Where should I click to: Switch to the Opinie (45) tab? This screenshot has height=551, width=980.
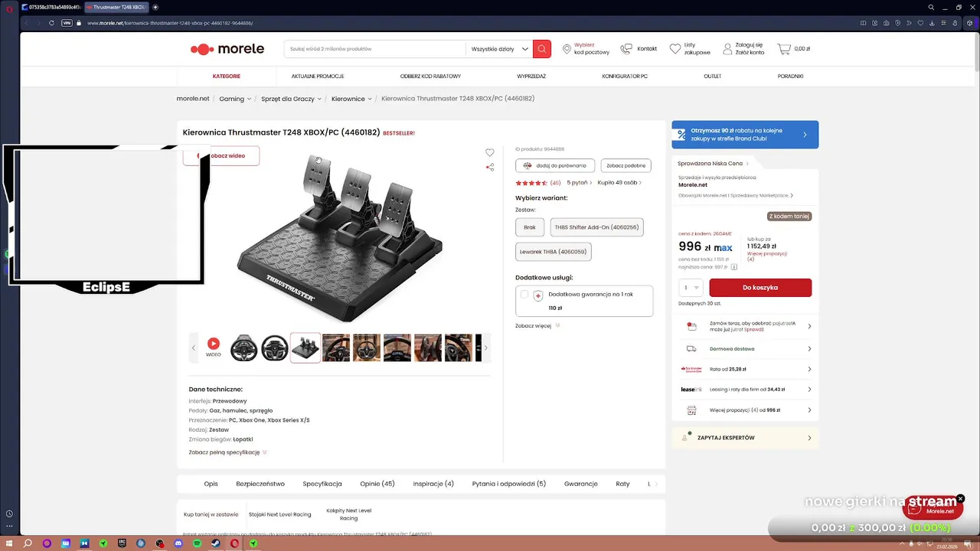point(377,484)
